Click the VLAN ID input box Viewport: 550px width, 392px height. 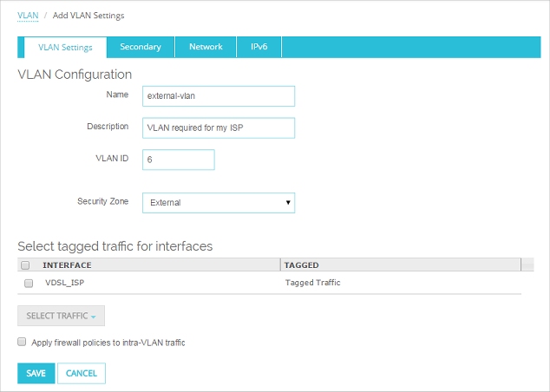pos(178,160)
